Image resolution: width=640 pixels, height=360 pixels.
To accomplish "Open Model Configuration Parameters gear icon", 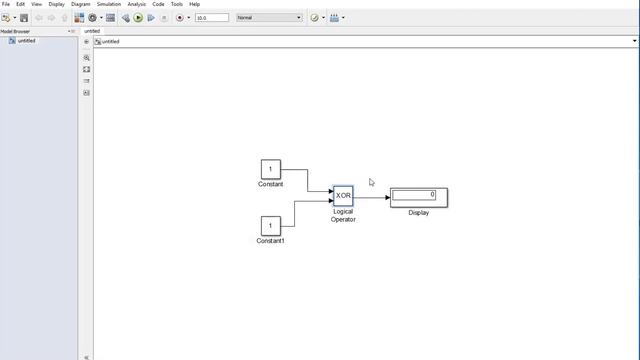I will tap(93, 18).
